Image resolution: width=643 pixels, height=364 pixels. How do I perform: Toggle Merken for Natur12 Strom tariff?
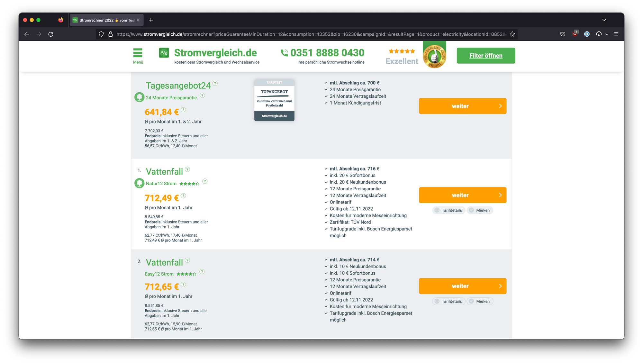click(480, 210)
